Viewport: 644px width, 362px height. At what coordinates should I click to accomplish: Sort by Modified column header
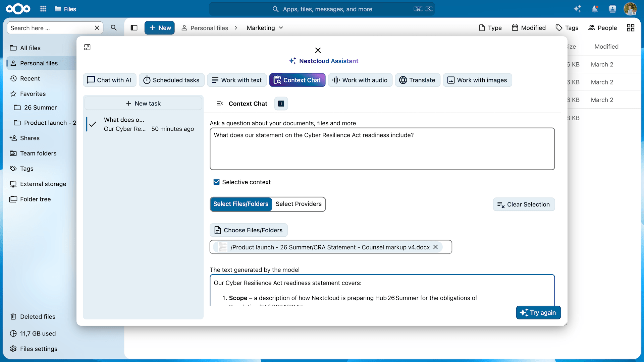click(x=606, y=47)
